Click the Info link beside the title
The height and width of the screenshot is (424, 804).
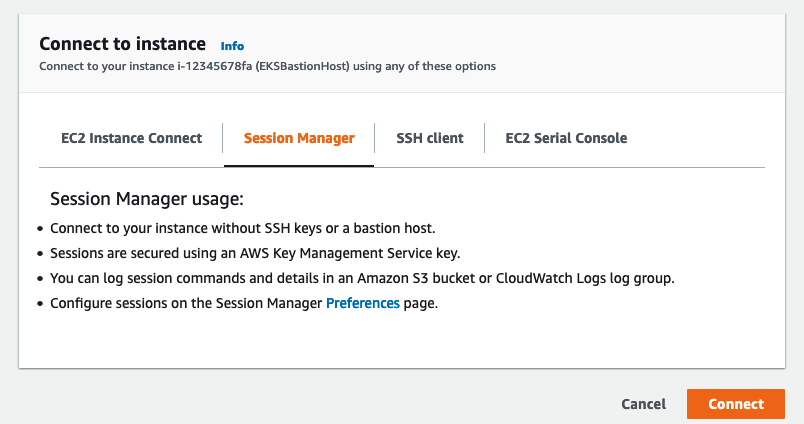232,46
